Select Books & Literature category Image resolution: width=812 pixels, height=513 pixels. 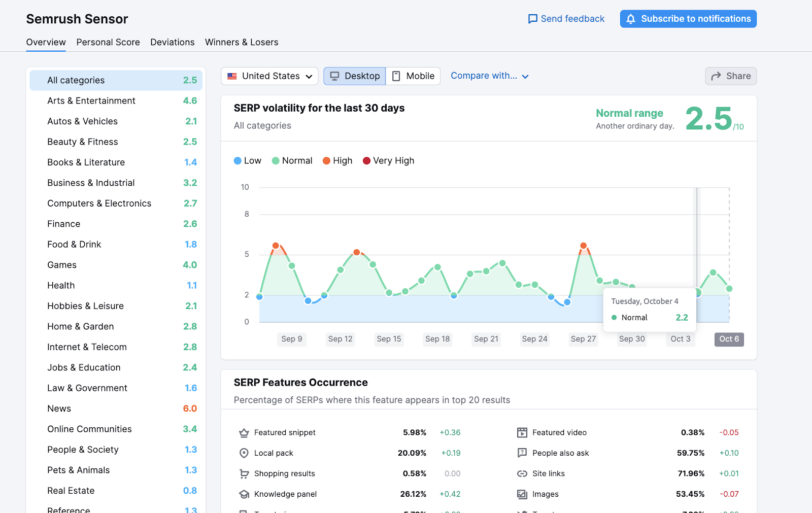click(116, 162)
